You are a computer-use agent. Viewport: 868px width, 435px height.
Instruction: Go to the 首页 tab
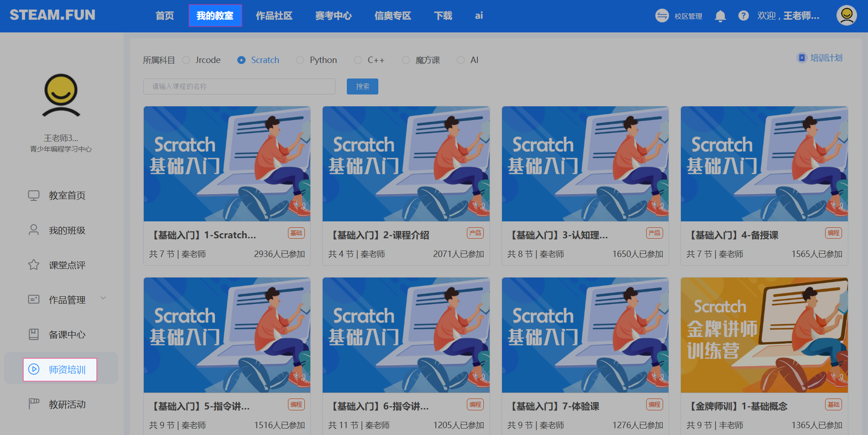pyautogui.click(x=165, y=16)
